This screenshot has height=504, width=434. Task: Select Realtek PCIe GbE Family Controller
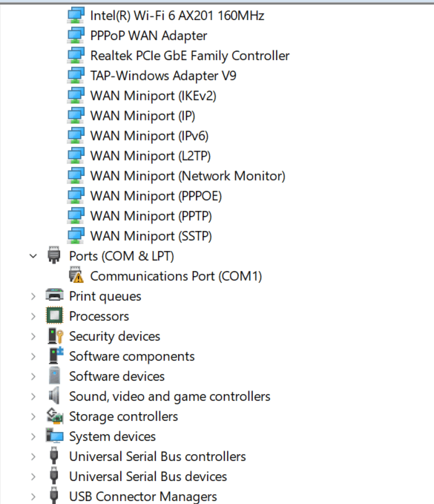pyautogui.click(x=190, y=56)
